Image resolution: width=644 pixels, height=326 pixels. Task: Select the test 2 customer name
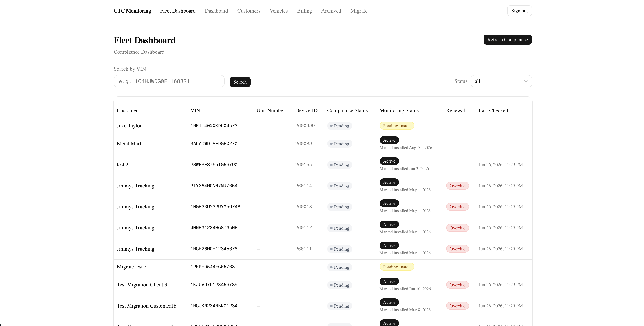click(122, 165)
